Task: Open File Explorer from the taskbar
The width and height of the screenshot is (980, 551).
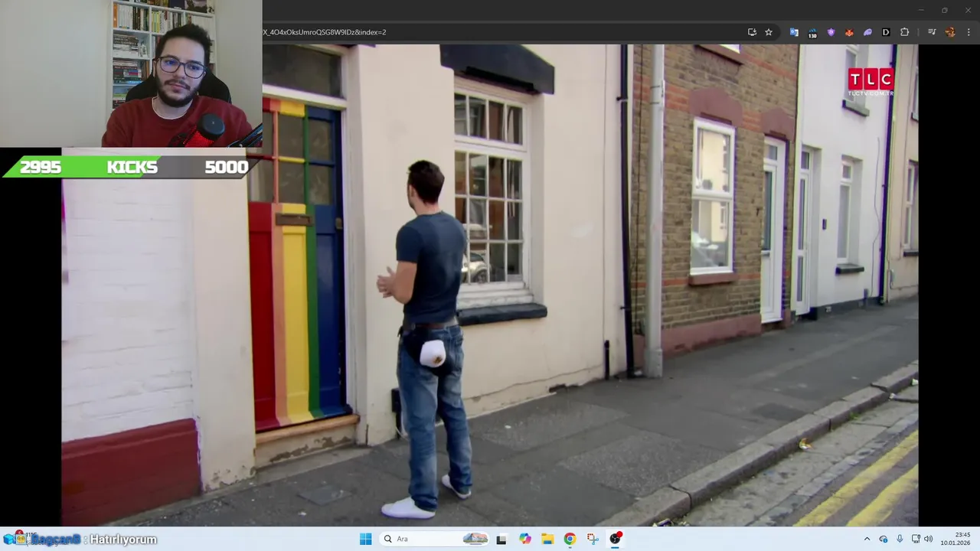Action: click(547, 539)
